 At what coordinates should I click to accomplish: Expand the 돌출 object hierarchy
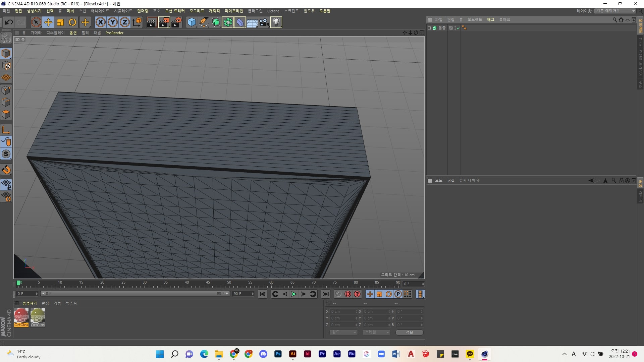pos(429,28)
